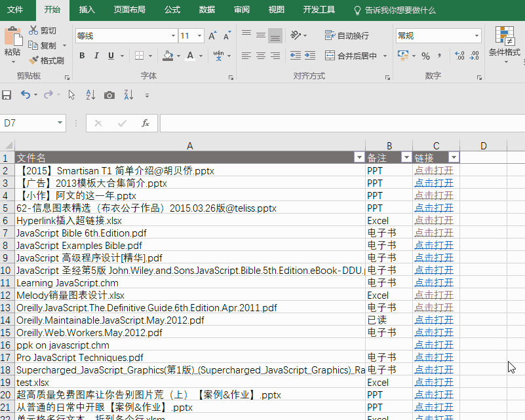Click the insert function fx button
The width and height of the screenshot is (525, 420).
click(146, 123)
